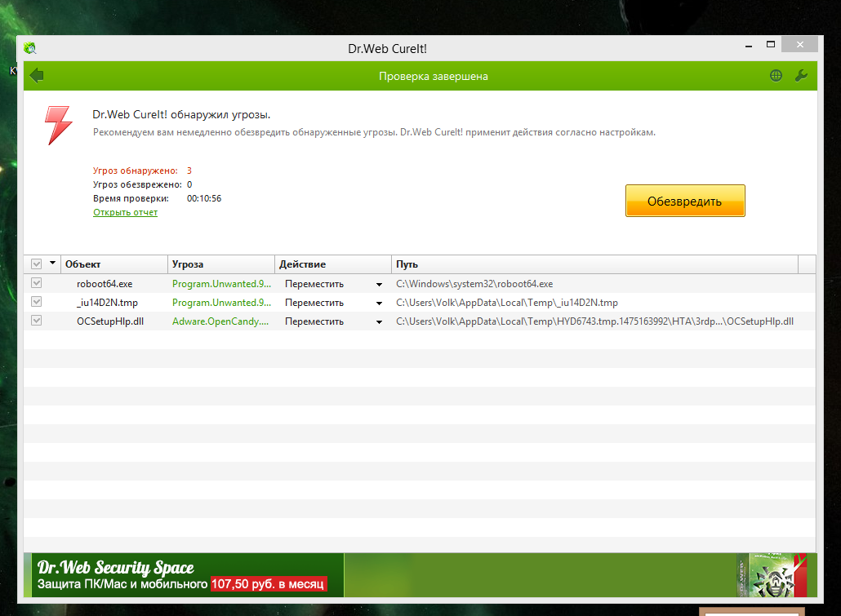Uncheck the _iu14D2N.tmp checkbox
The width and height of the screenshot is (841, 616).
coord(37,302)
